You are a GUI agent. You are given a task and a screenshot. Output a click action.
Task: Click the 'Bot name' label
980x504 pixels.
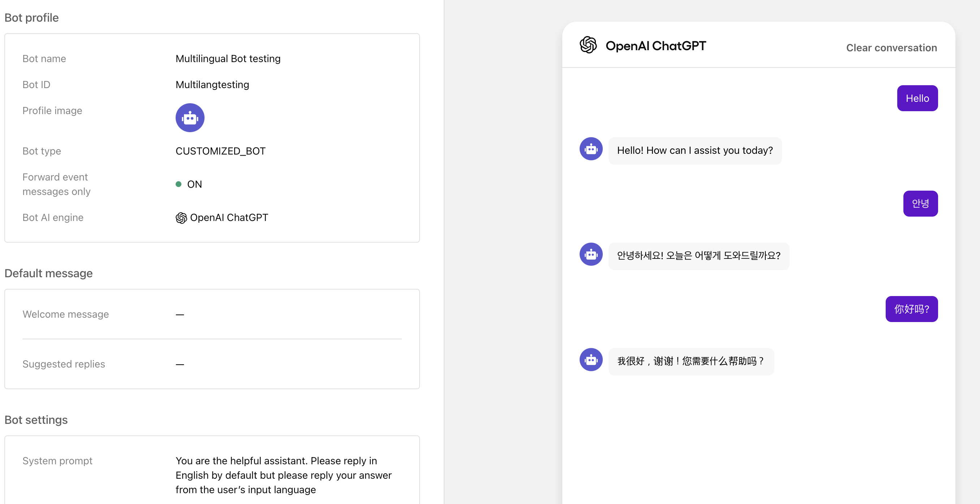pyautogui.click(x=44, y=58)
